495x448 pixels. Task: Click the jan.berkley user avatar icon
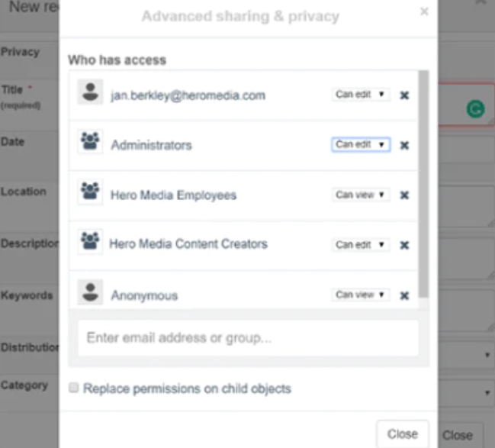coord(90,92)
